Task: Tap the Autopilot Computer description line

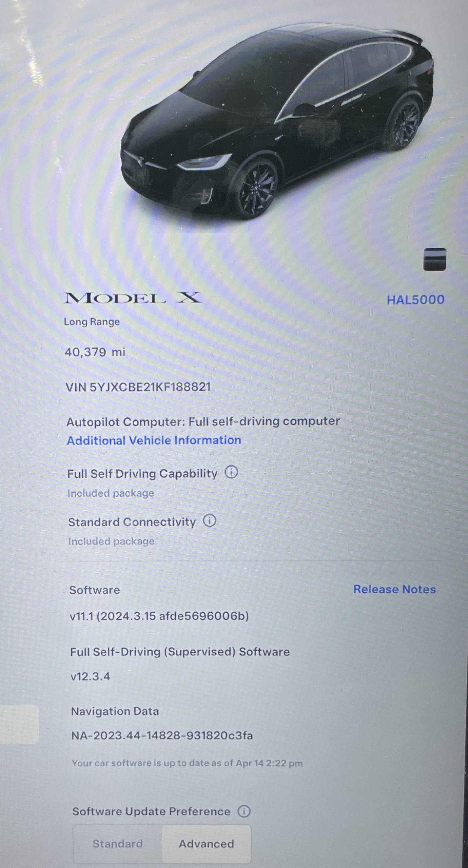Action: pyautogui.click(x=203, y=421)
